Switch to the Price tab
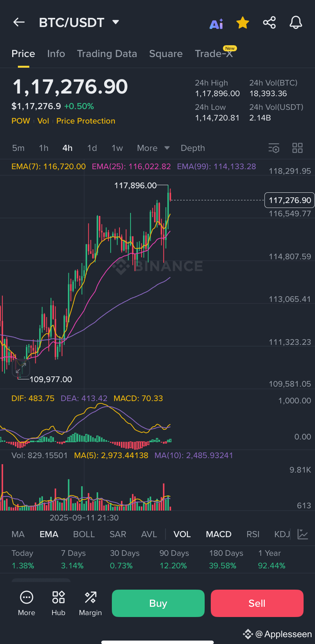 [x=23, y=54]
